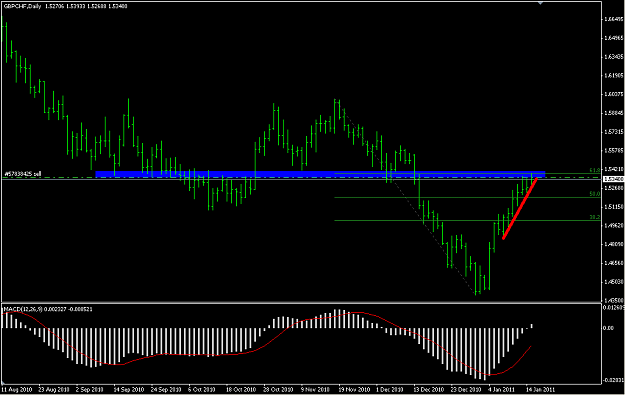
Task: Click the 50.0 Fibonacci level label
Action: [594, 194]
